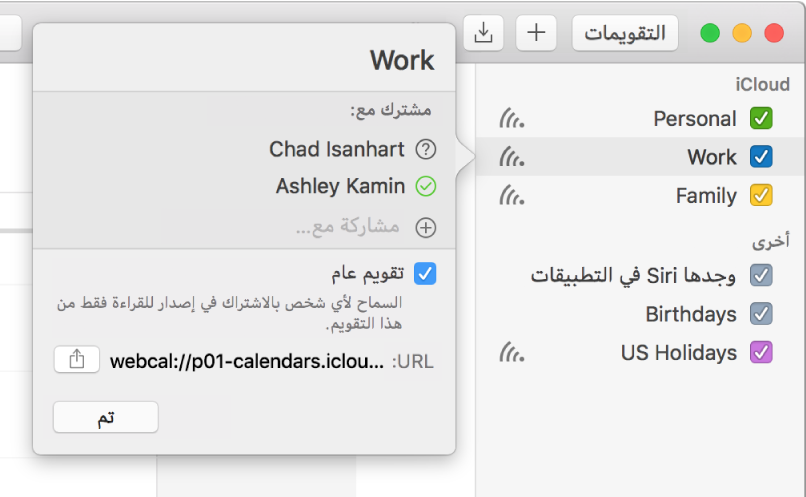The height and width of the screenshot is (497, 806).
Task: Disable the public calendar (تقويم عام) checkbox
Action: pos(425,273)
